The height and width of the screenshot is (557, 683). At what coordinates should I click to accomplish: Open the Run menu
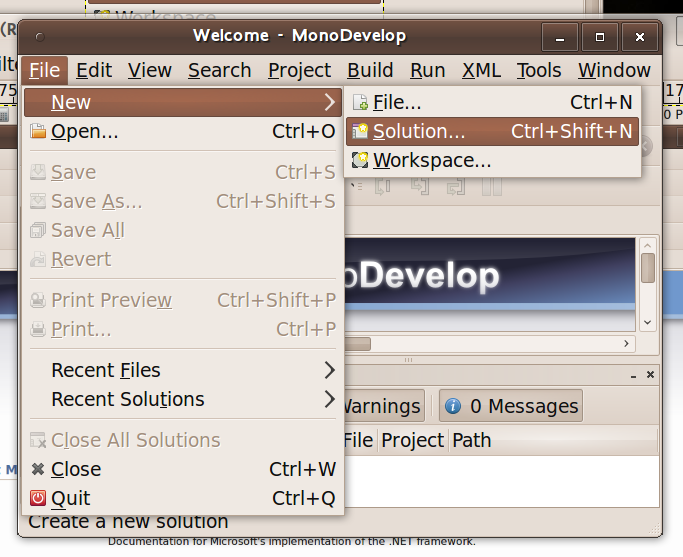click(427, 70)
